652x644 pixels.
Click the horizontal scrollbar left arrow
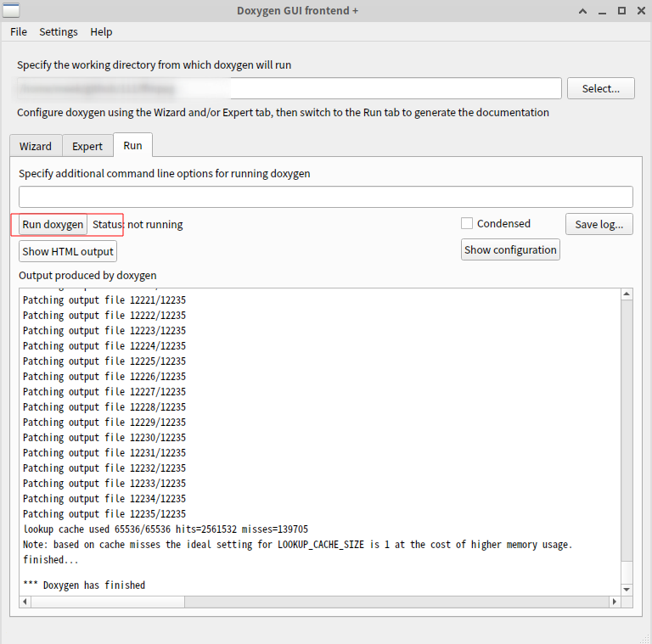point(25,602)
